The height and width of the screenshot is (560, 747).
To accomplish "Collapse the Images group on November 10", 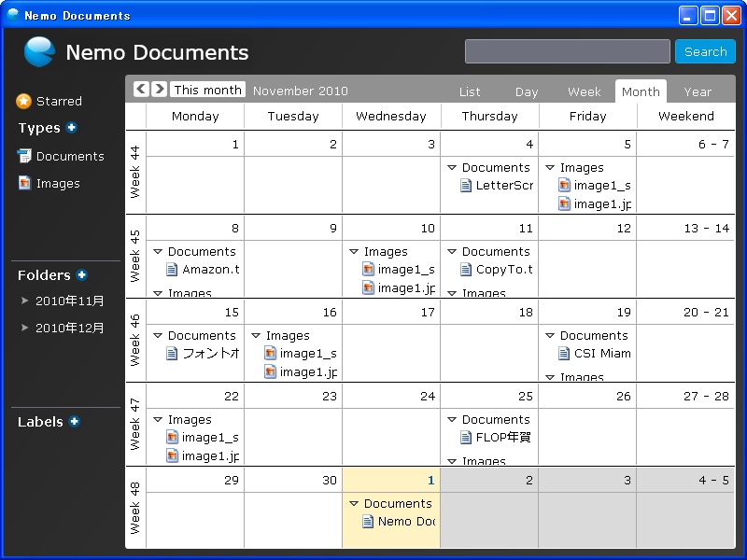I will (354, 251).
